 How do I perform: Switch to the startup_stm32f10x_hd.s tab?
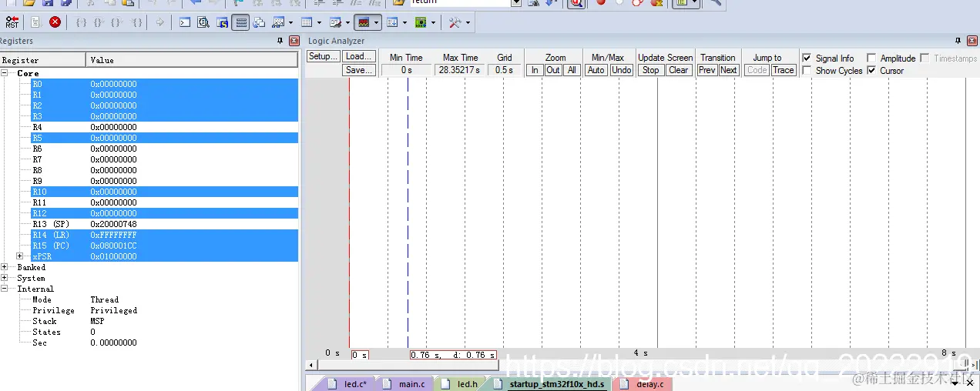549,383
